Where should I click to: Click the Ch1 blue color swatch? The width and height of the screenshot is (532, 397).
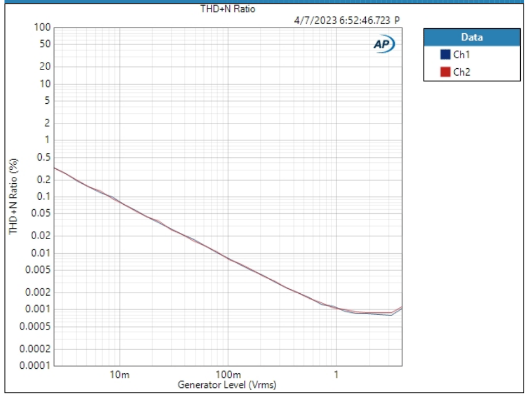click(445, 54)
